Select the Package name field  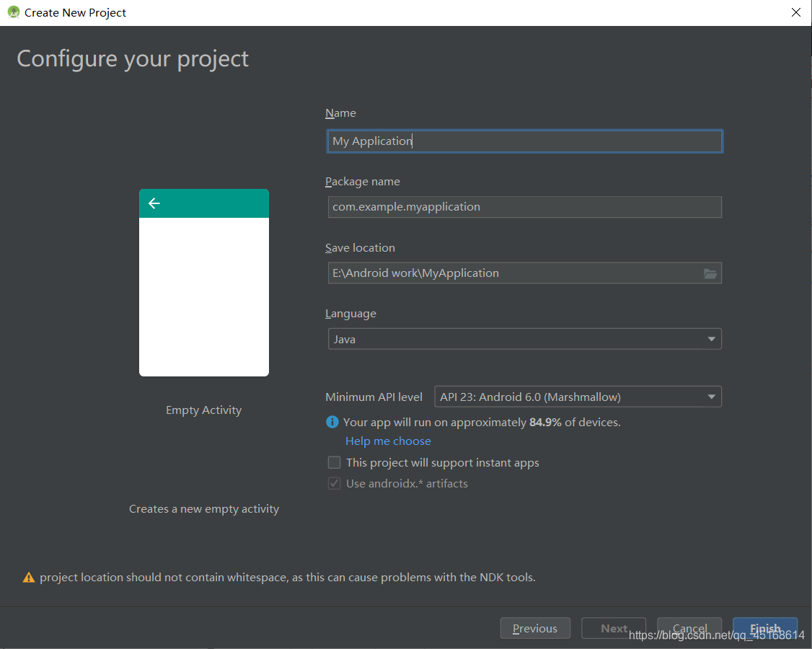524,207
